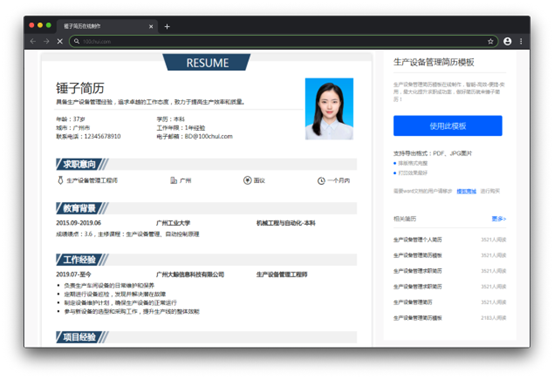Click the clock icon in job intention row
The image size is (554, 379).
tap(321, 181)
